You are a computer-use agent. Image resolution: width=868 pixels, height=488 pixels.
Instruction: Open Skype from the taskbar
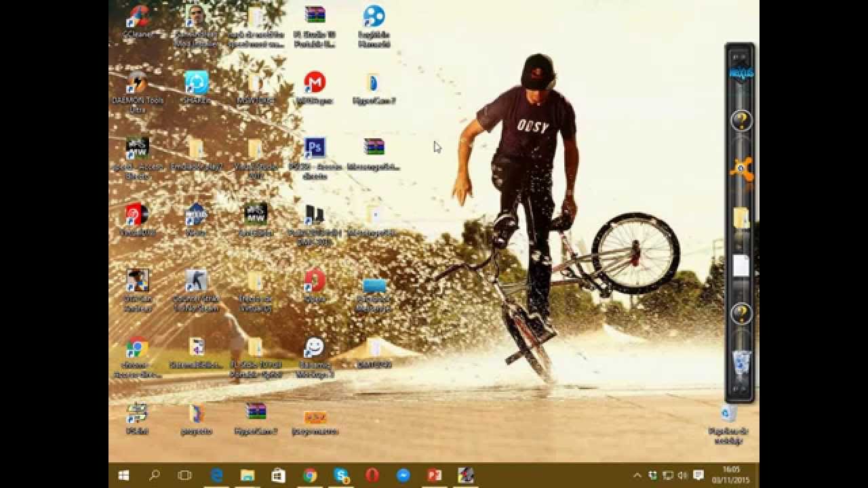point(341,476)
